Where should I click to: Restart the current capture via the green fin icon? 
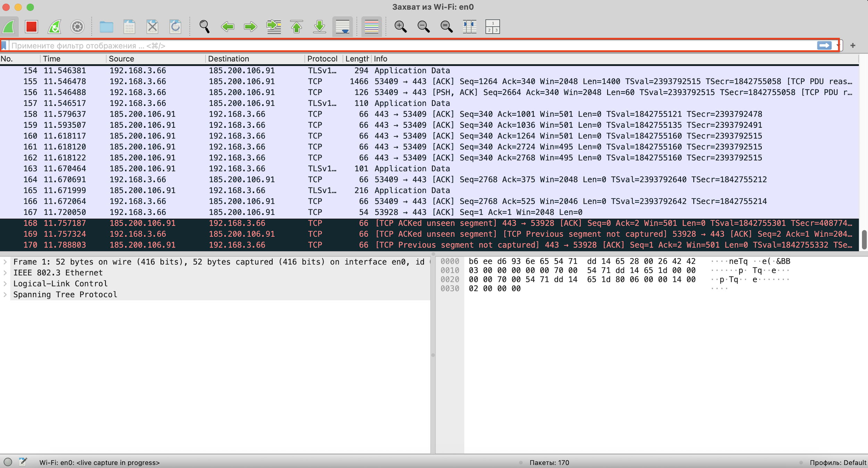coord(55,27)
